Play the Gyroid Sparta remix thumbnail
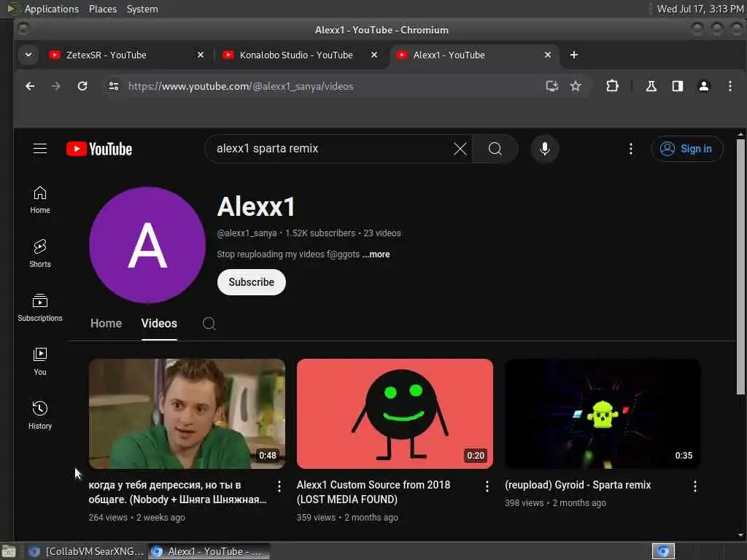 pos(603,413)
